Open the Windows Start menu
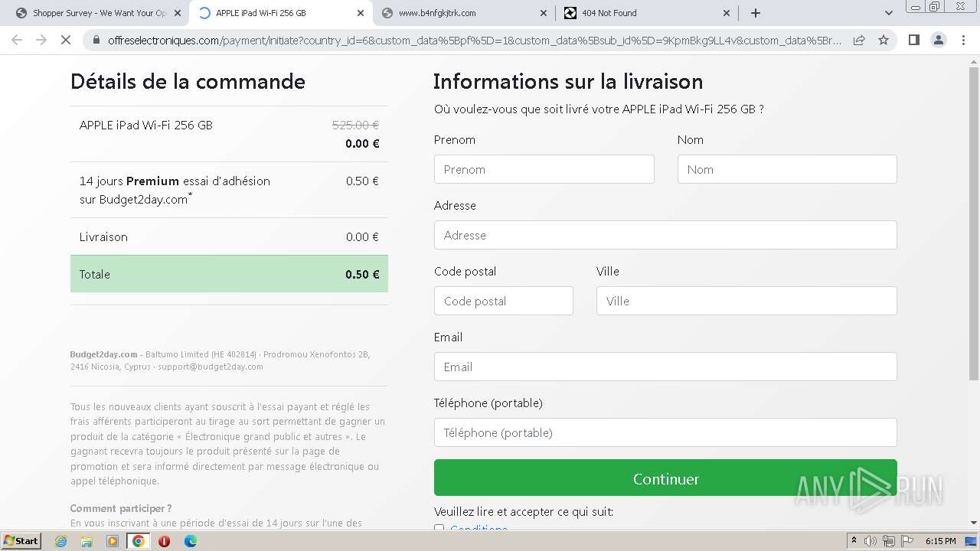Screen dimensions: 980x551 (21, 541)
